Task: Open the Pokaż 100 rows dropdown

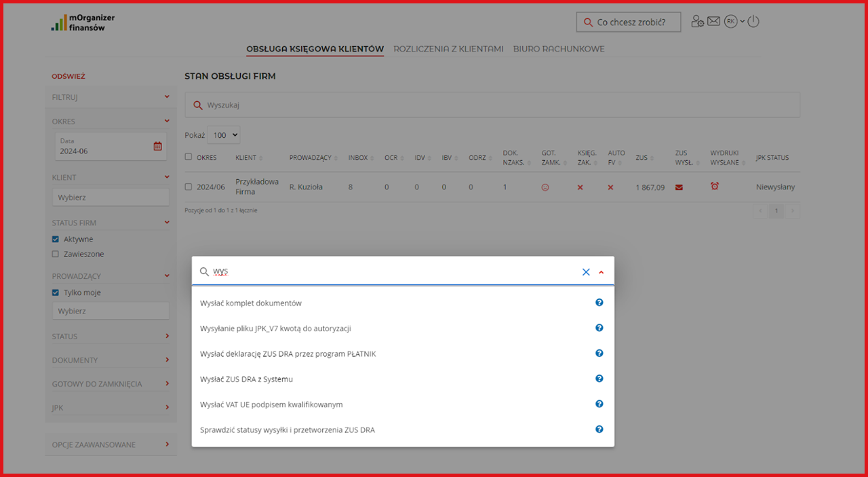Action: (224, 135)
